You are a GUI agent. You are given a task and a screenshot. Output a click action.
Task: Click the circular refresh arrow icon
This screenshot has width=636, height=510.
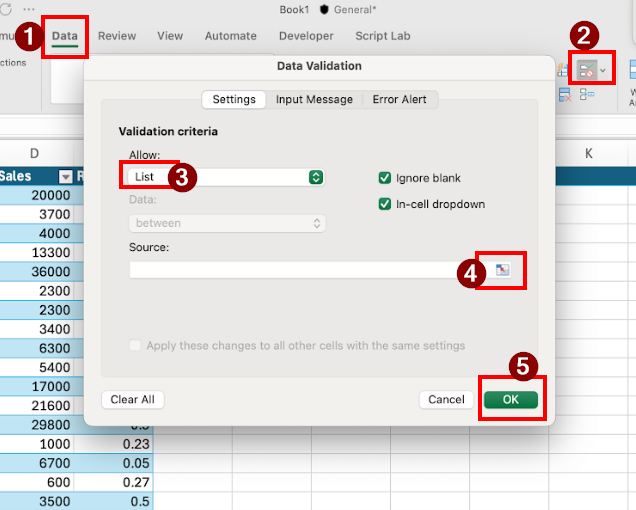click(x=5, y=9)
